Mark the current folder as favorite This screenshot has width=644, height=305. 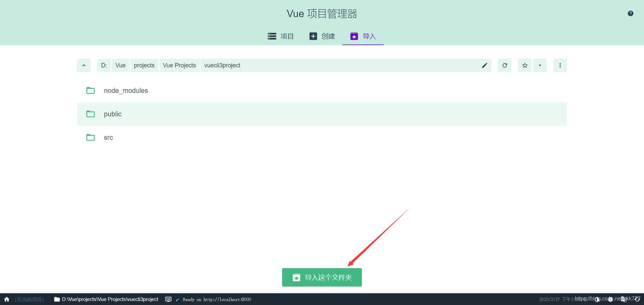tap(525, 65)
